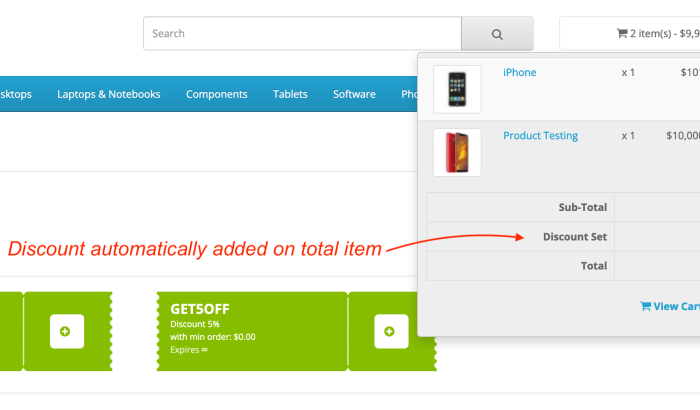Image resolution: width=700 pixels, height=410 pixels.
Task: Click the plus icon on left coupon
Action: pos(67,331)
